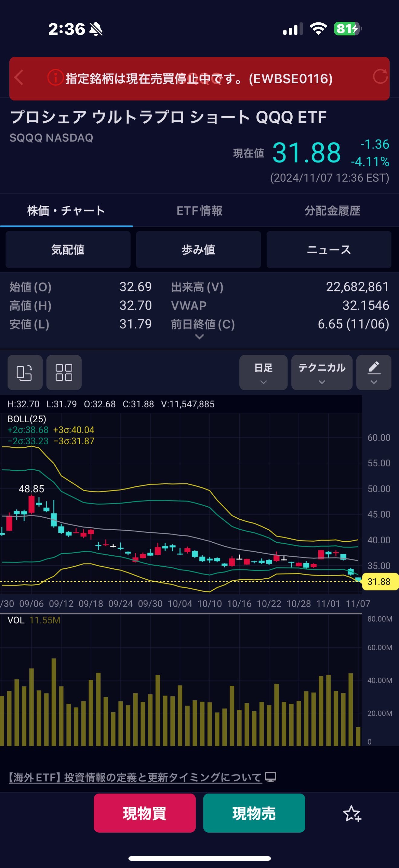
Task: Tap the back arrow icon
Action: pos(19,78)
